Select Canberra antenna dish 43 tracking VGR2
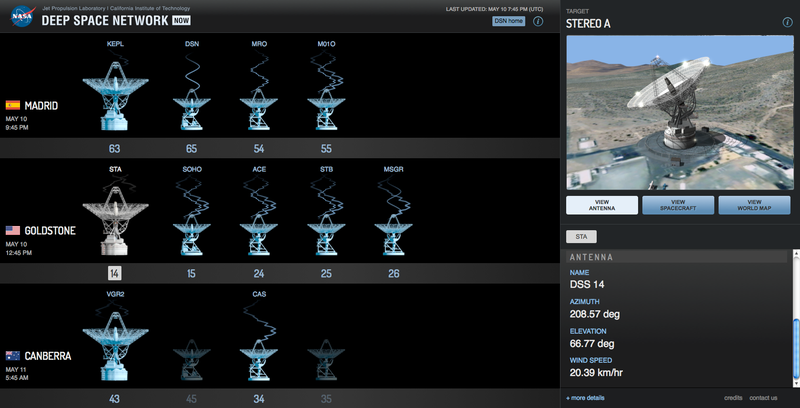800x408 pixels. (115, 346)
